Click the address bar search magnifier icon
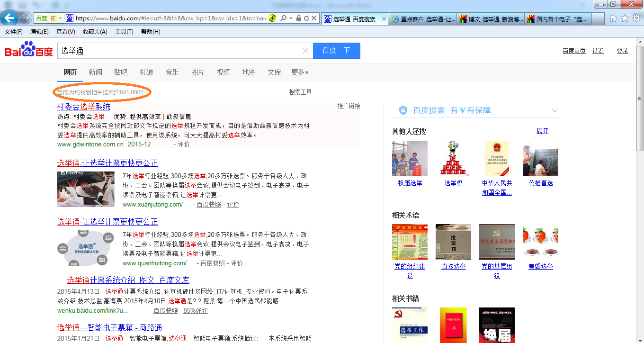This screenshot has height=343, width=644. [x=283, y=18]
